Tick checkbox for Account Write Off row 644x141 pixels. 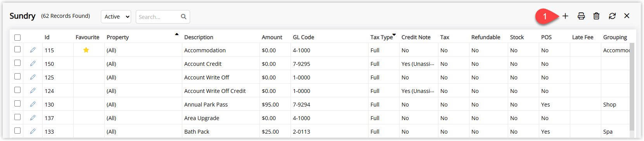click(17, 76)
